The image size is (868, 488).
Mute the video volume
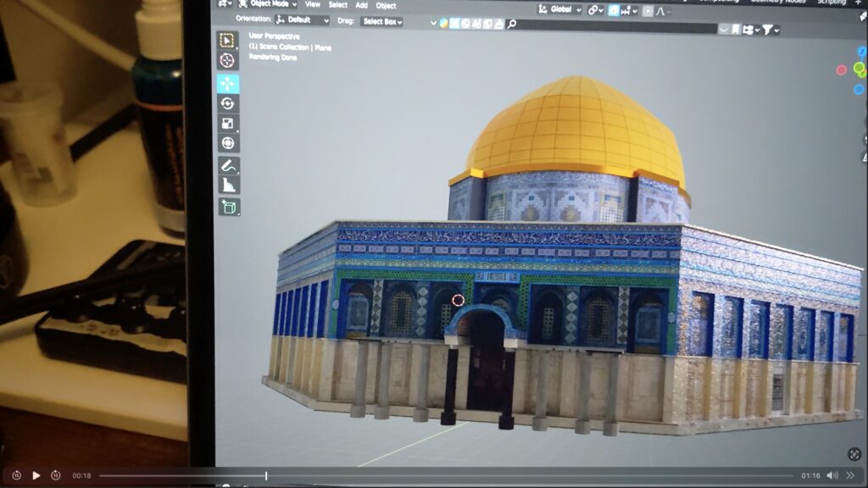coord(832,475)
